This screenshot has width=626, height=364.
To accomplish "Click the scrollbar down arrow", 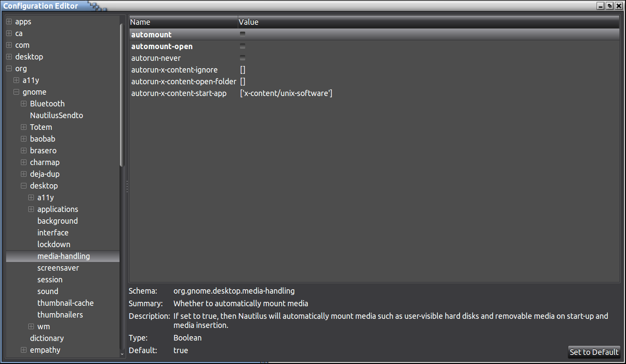I will 122,354.
